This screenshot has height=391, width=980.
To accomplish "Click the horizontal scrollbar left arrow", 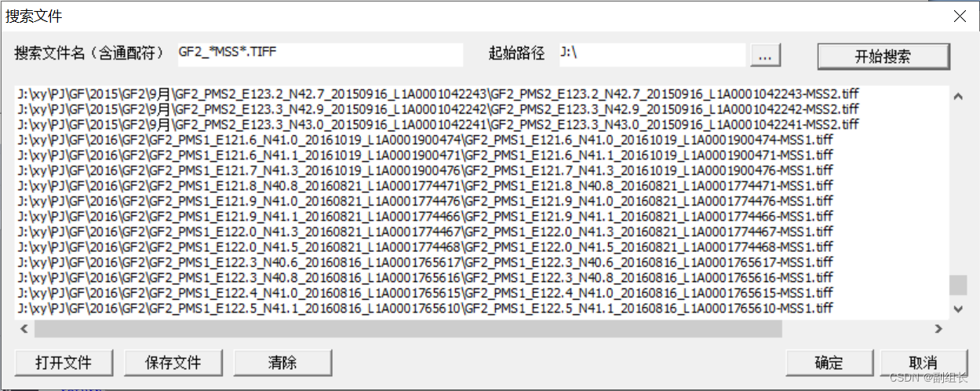I will pos(23,329).
